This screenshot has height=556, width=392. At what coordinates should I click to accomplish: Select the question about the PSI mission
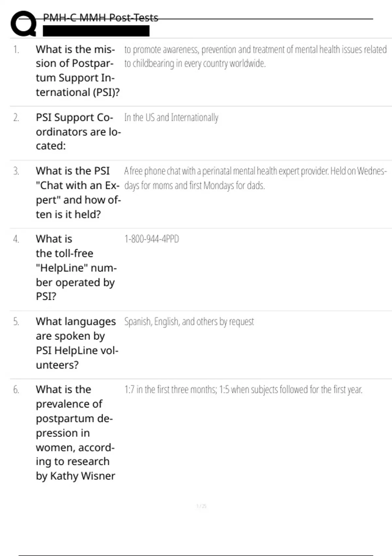(x=77, y=71)
